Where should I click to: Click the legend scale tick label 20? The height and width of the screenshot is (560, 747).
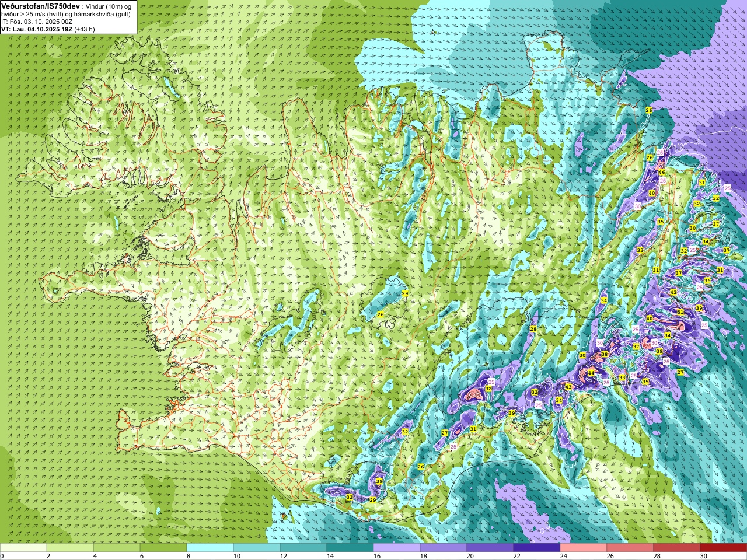tap(470, 556)
